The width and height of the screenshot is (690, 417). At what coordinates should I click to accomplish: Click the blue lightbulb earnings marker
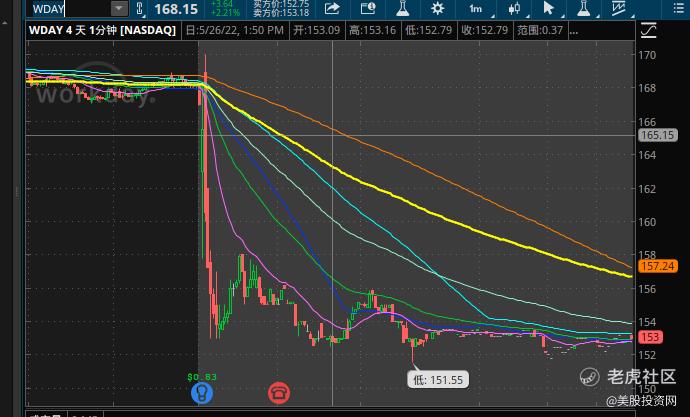tap(202, 393)
